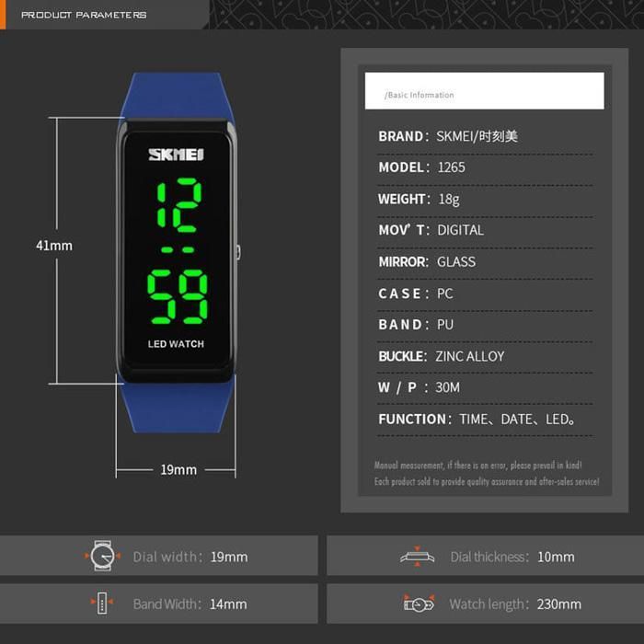The height and width of the screenshot is (644, 644).
Task: Click the green 12 hour digits
Action: click(176, 204)
